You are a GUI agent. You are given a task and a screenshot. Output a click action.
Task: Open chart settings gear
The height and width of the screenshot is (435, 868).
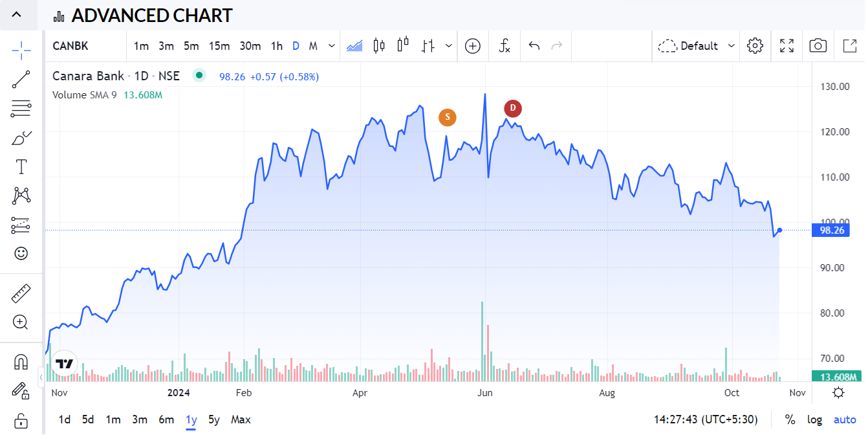point(755,46)
